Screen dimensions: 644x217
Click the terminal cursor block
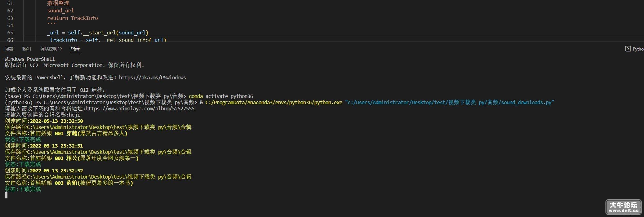pyautogui.click(x=6, y=195)
